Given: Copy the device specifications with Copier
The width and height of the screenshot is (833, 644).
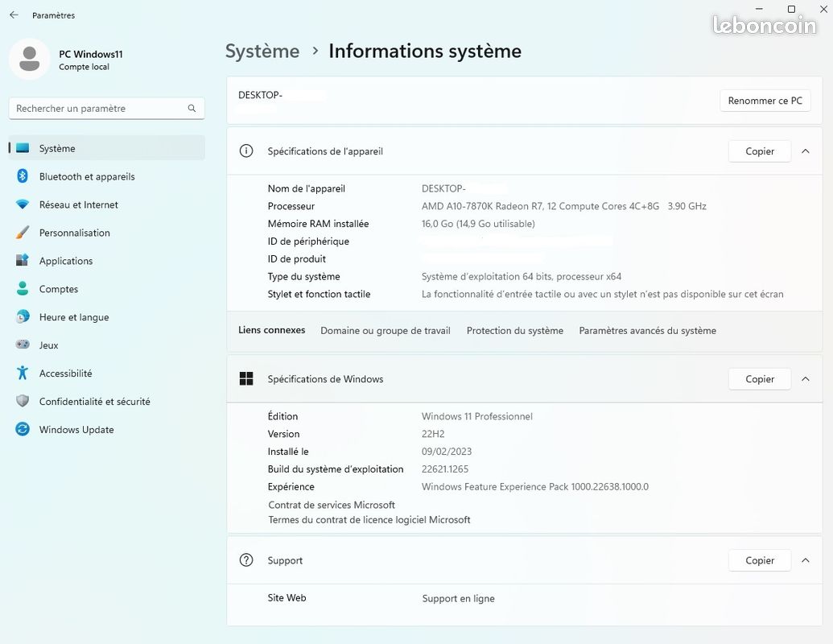Looking at the screenshot, I should pos(760,151).
